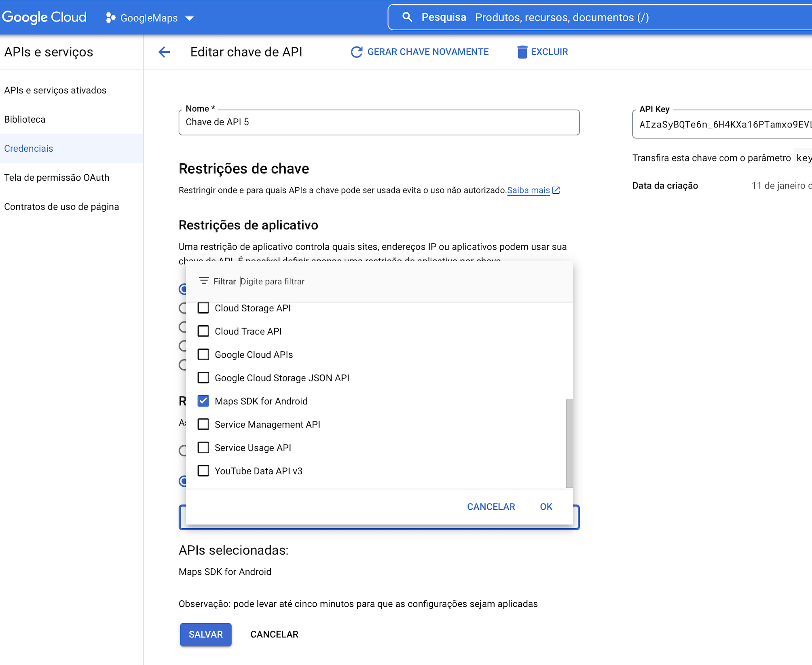Screen dimensions: 812x665
Task: Expand the GoogleMaps project dropdown arrow
Action: [189, 18]
